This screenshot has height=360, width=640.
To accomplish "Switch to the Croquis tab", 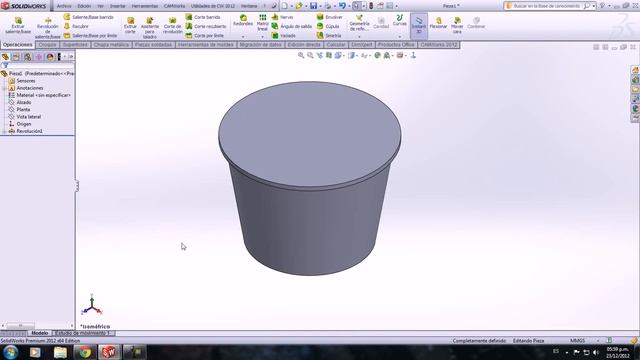I will 48,44.
